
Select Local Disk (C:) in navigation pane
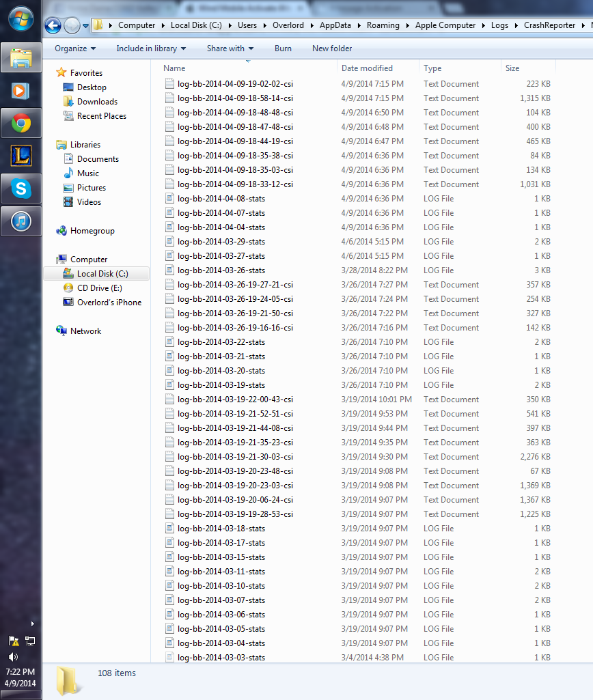(x=96, y=274)
